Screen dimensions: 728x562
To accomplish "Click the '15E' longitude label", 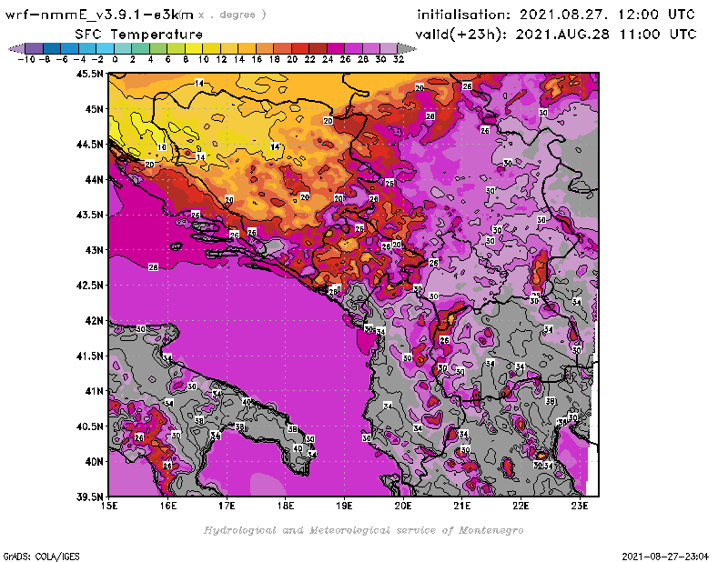I will click(x=109, y=506).
